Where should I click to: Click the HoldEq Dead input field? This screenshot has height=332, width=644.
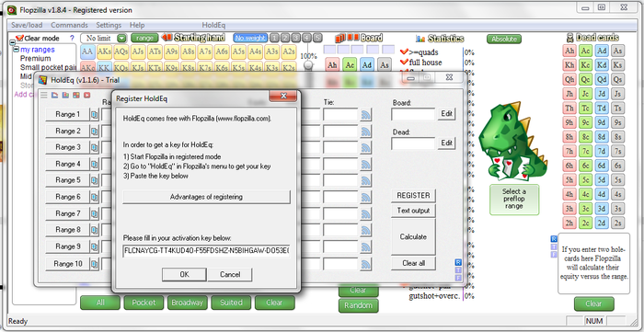click(413, 143)
